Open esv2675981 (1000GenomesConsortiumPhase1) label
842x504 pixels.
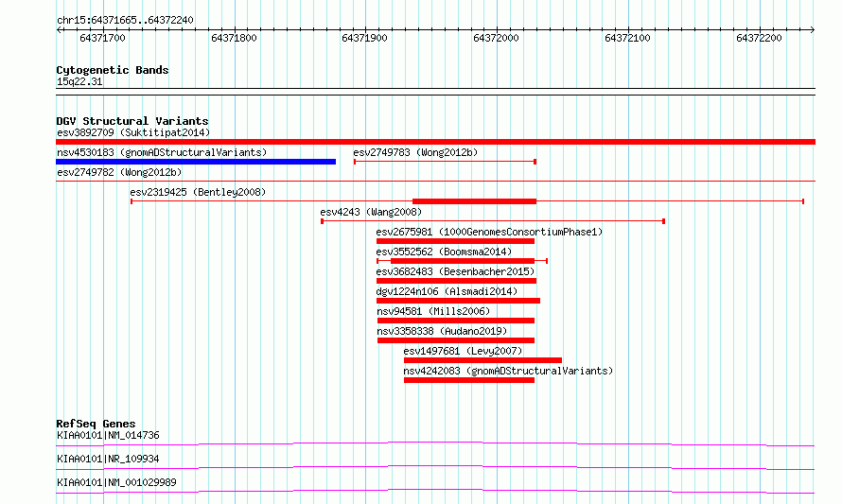(489, 232)
